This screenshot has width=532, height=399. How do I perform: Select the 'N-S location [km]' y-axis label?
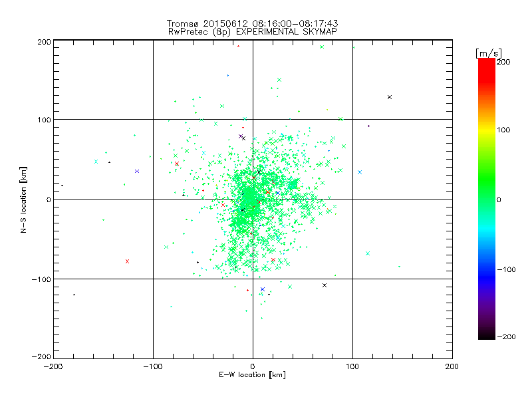23,199
